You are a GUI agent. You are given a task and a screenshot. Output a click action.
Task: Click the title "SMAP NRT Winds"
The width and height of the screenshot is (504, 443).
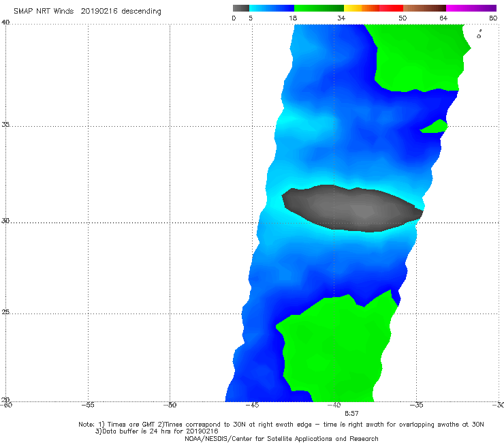tap(44, 11)
